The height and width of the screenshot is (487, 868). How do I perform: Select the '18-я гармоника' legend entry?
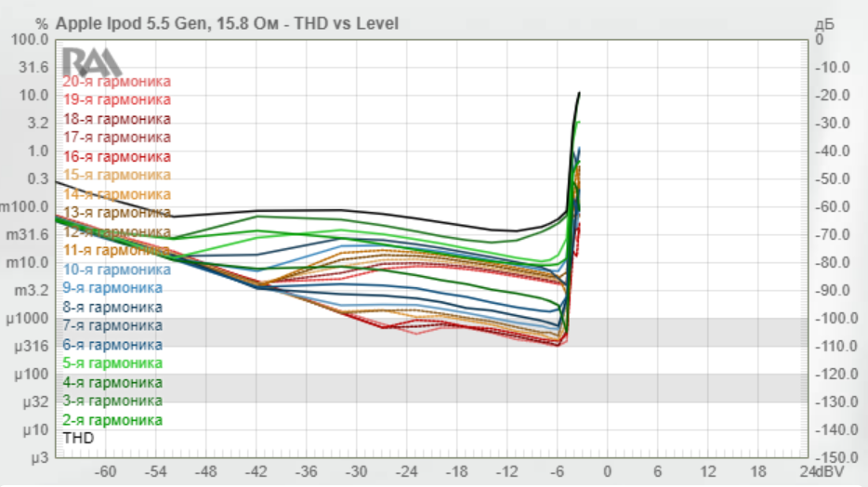coord(116,119)
